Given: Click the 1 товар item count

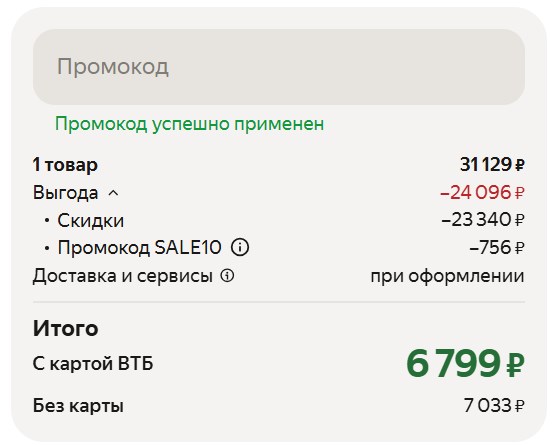Looking at the screenshot, I should (65, 165).
